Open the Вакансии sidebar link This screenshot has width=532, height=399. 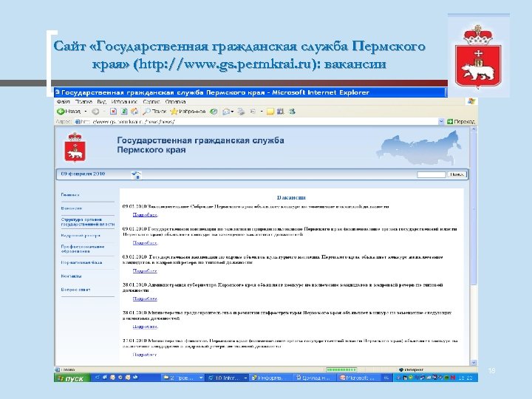click(72, 208)
